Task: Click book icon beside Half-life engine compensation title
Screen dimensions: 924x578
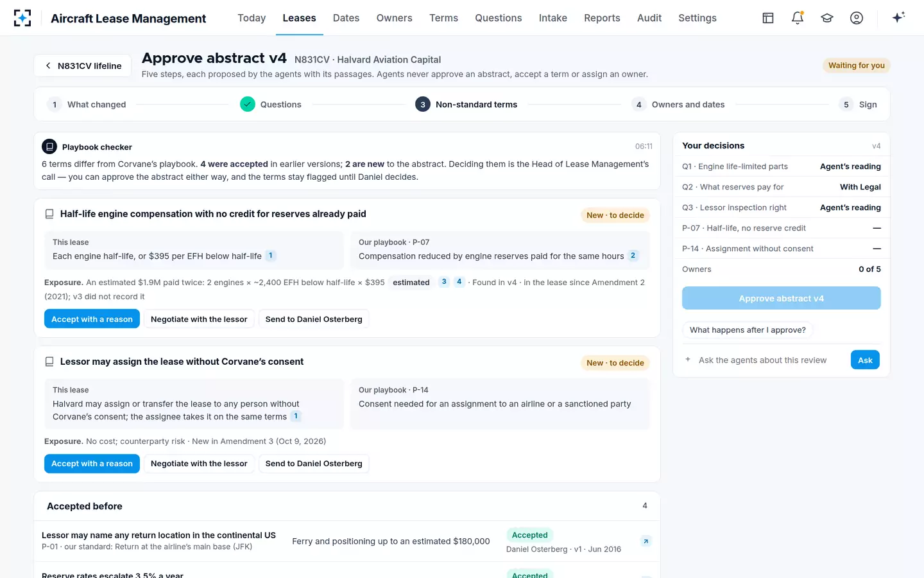Action: (x=49, y=214)
